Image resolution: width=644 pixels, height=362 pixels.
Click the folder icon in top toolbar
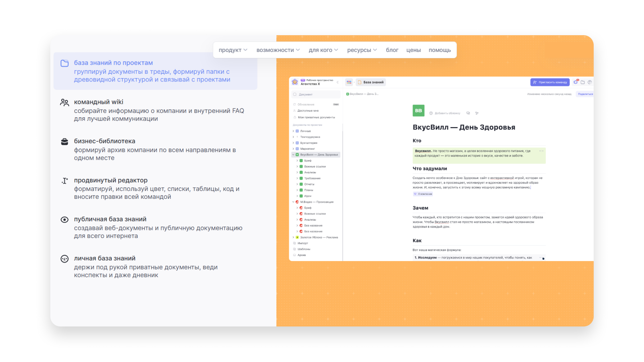tap(583, 82)
